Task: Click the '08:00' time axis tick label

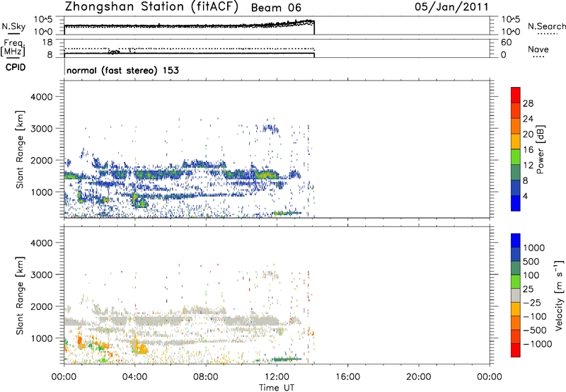Action: pos(206,377)
